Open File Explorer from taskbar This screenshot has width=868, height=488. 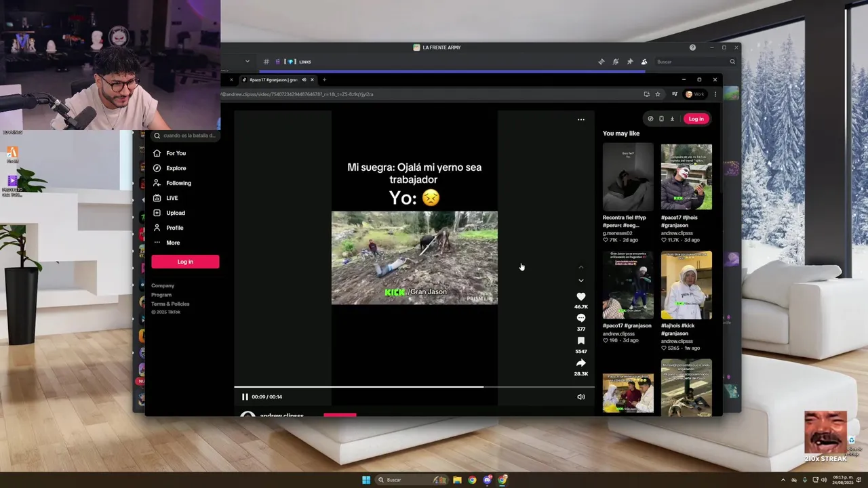[457, 480]
